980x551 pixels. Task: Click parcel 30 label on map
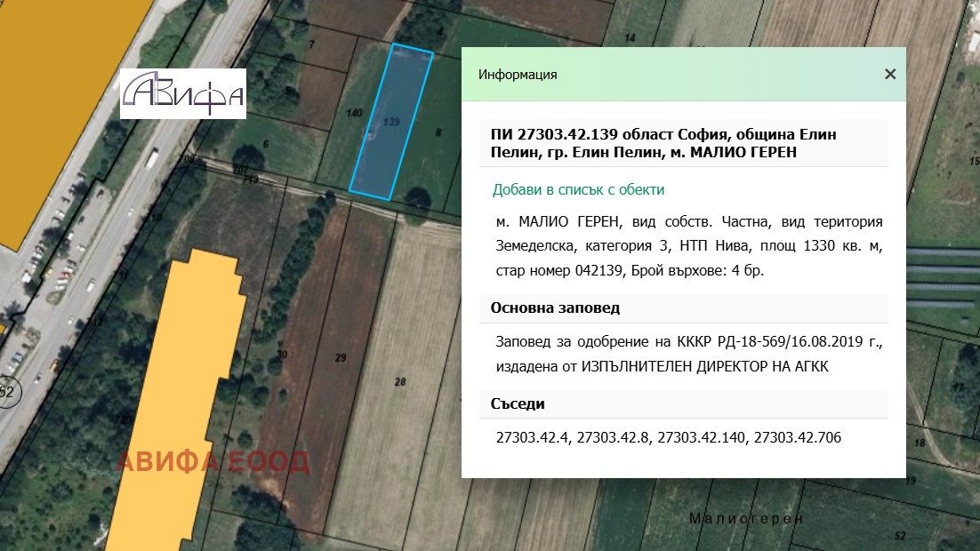coord(282,355)
